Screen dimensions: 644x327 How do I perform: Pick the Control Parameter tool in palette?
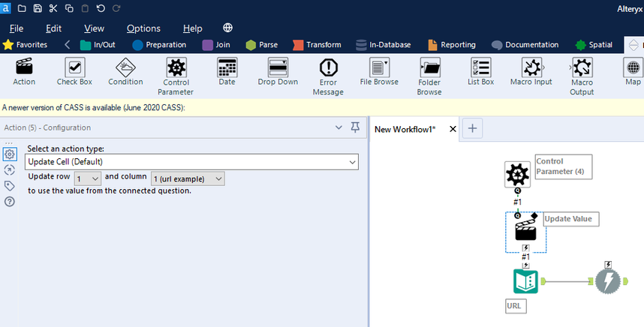[176, 76]
